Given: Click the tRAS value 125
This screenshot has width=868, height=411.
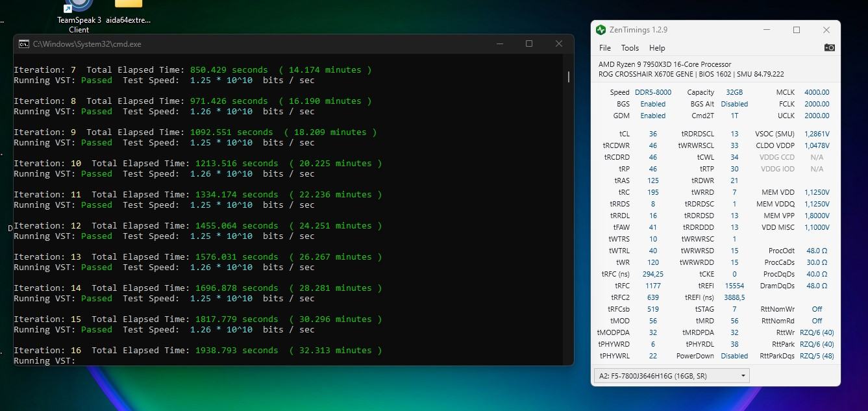Looking at the screenshot, I should [x=653, y=181].
